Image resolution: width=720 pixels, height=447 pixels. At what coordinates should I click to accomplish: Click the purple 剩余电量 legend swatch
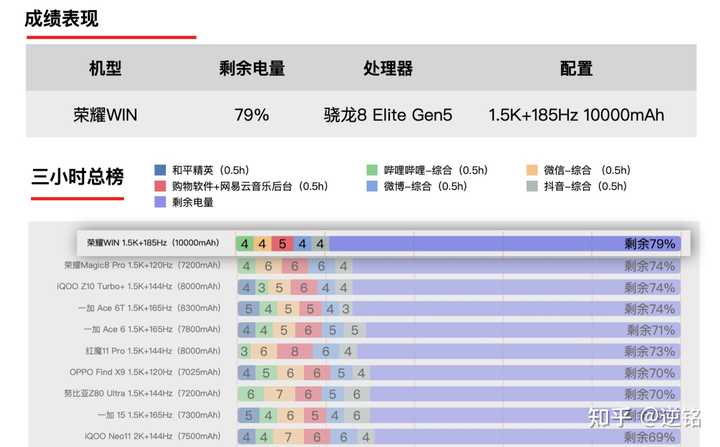point(160,202)
